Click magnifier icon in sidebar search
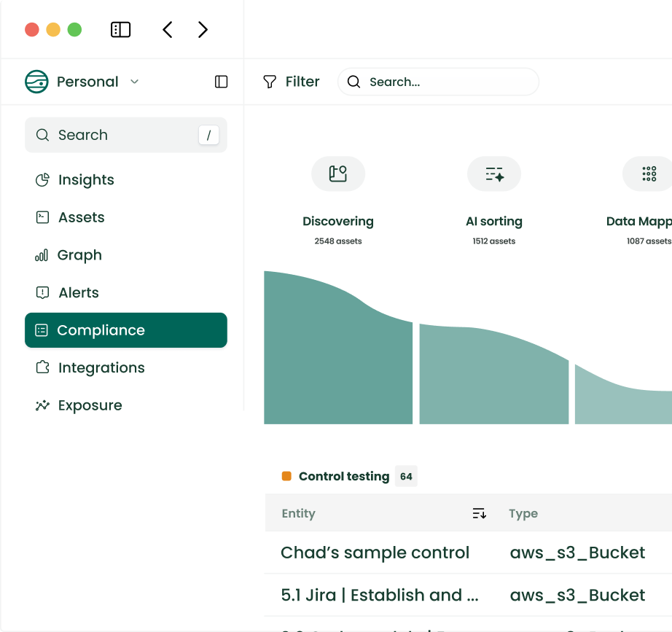 pos(42,135)
